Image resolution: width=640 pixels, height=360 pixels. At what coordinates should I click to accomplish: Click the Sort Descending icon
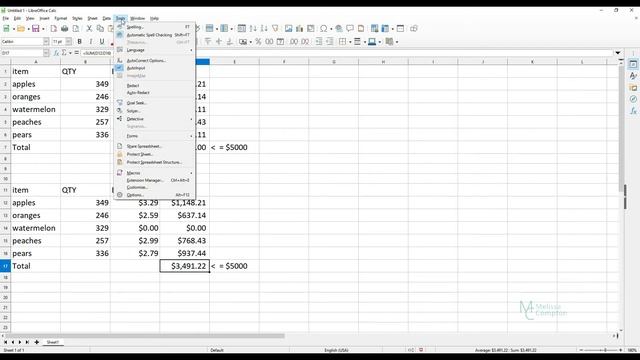pyautogui.click(x=264, y=29)
